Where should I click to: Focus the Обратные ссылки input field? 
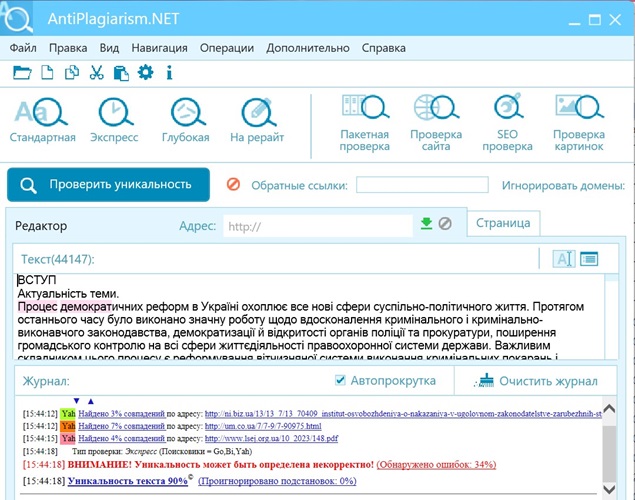tap(422, 185)
